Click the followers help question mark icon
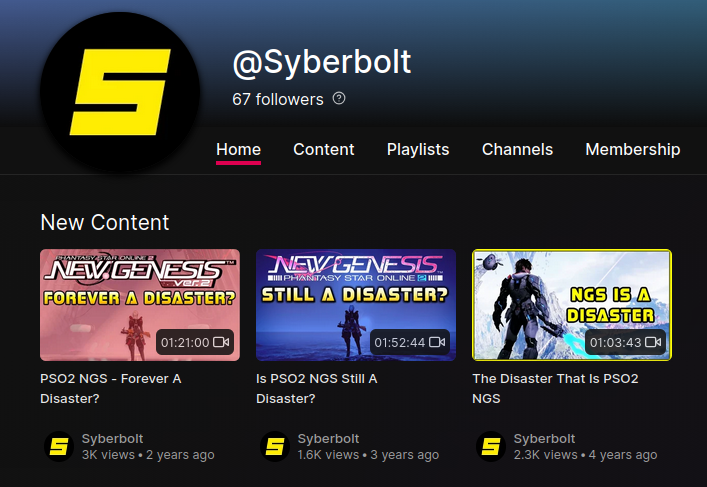 point(339,98)
